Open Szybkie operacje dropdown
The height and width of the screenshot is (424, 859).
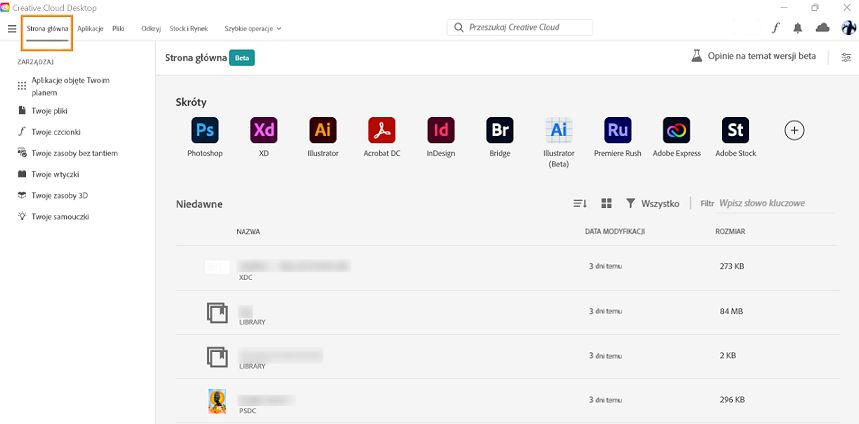[253, 28]
